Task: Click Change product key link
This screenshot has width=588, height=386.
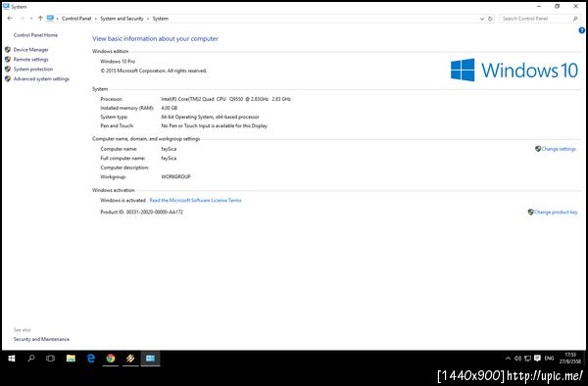Action: tap(556, 213)
